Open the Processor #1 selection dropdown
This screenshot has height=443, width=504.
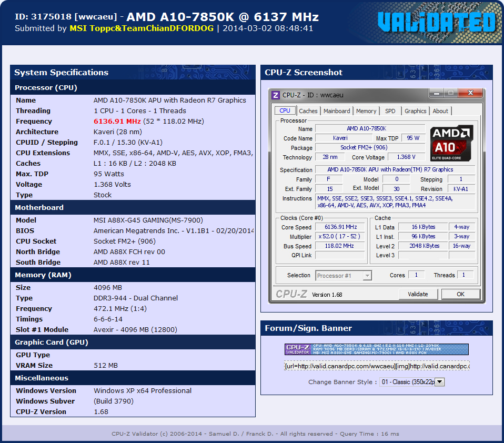pyautogui.click(x=344, y=276)
